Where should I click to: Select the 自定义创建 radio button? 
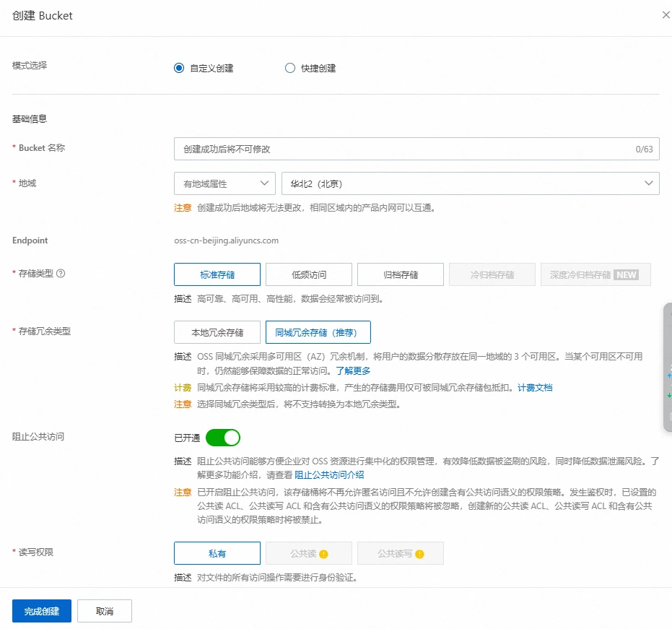coord(179,69)
